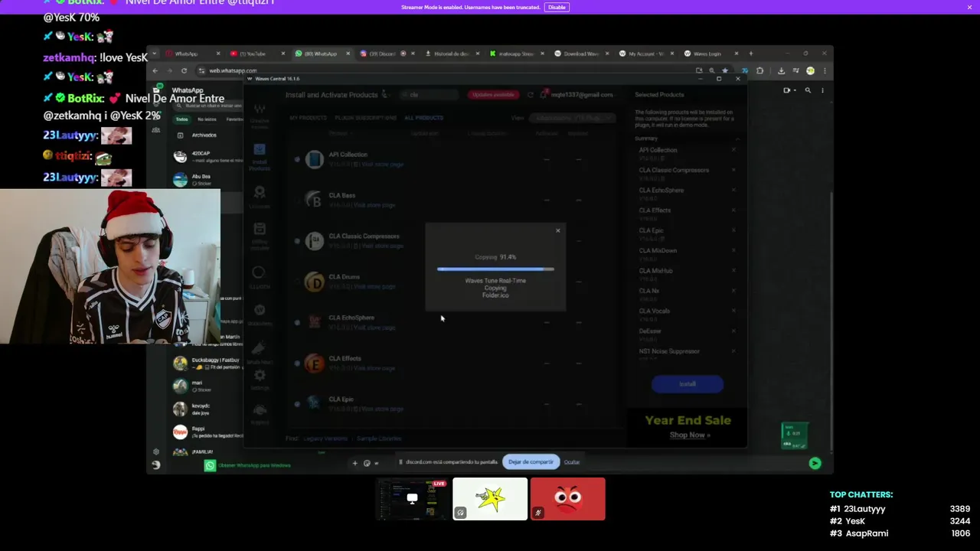
Task: Open Offline Installer section in sidebar
Action: tap(260, 237)
